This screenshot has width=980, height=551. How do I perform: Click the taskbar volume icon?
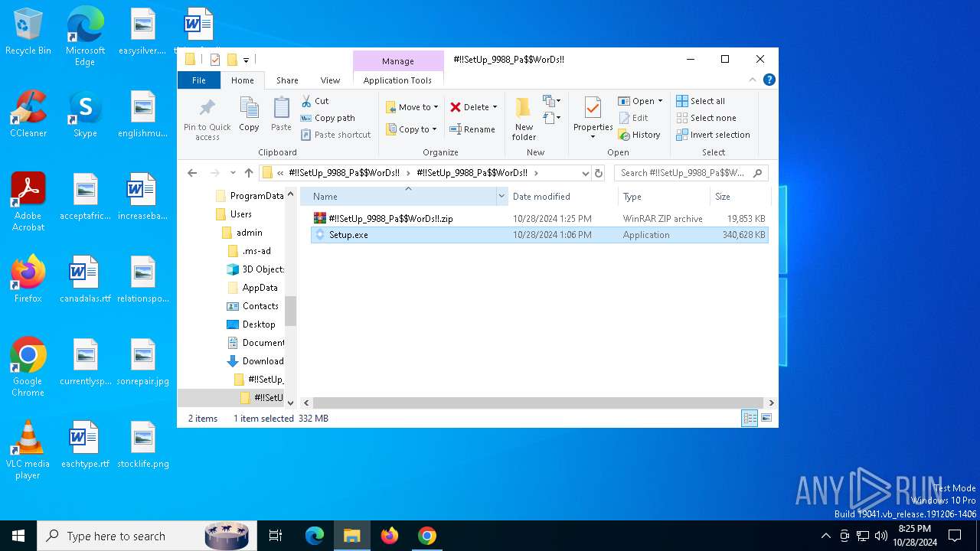point(880,536)
